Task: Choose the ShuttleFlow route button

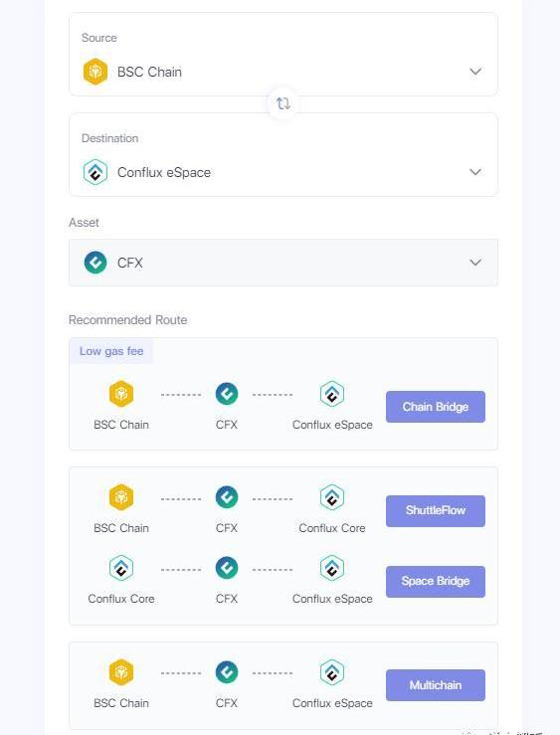Action: (436, 511)
